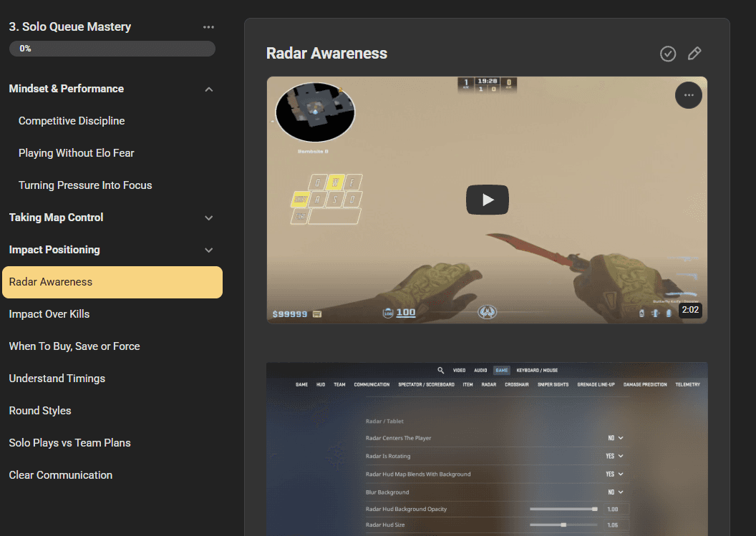
Task: Open When To Buy, Save or Force lesson
Action: [x=74, y=346]
